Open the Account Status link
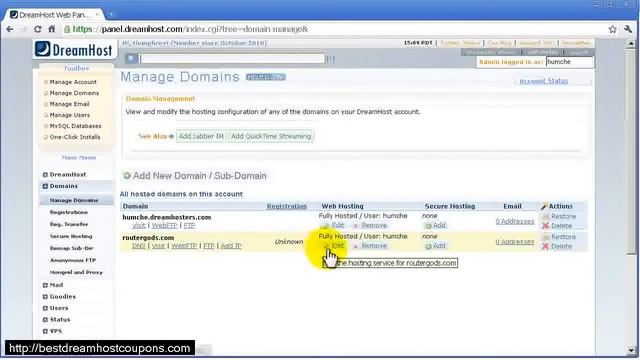Screen dimensions: 640x360 pos(543,81)
